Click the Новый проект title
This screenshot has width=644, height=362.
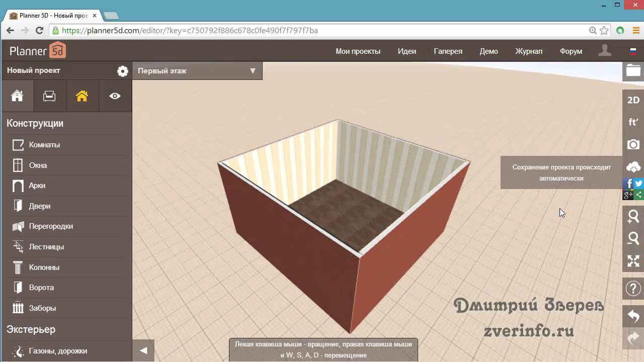[x=34, y=70]
